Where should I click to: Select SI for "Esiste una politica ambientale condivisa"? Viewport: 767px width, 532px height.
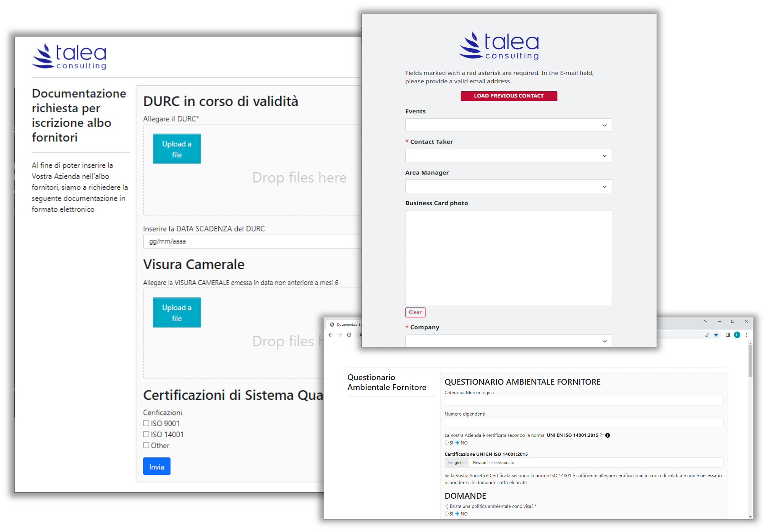(x=446, y=514)
